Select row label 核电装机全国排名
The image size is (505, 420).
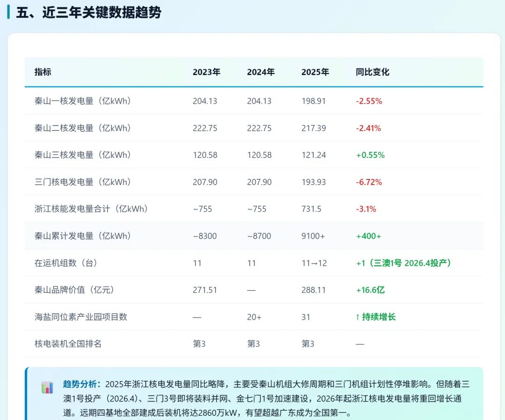coord(68,344)
